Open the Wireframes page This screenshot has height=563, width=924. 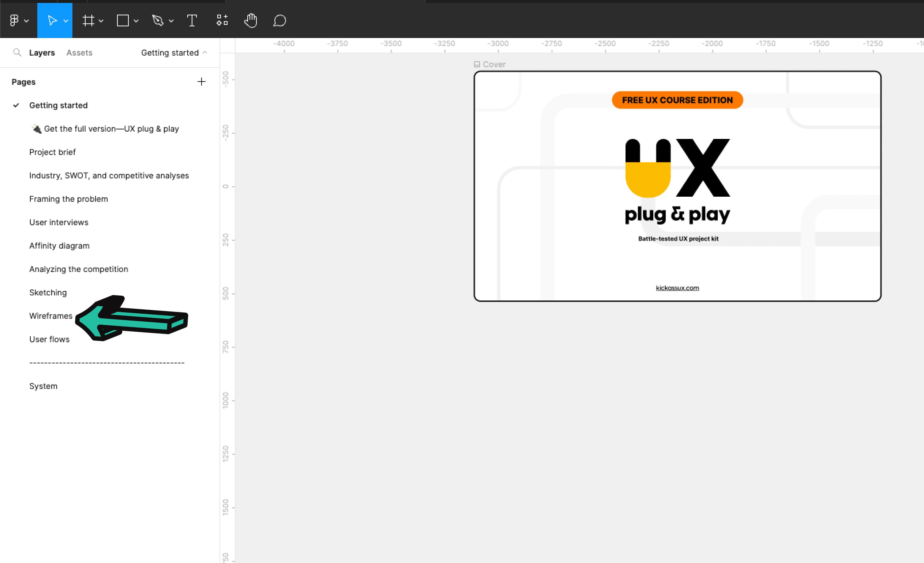point(51,316)
